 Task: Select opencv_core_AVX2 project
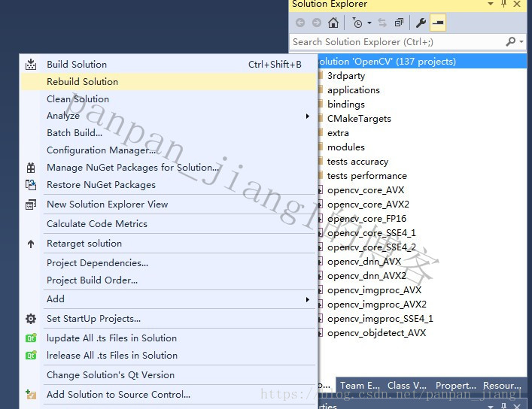(368, 204)
